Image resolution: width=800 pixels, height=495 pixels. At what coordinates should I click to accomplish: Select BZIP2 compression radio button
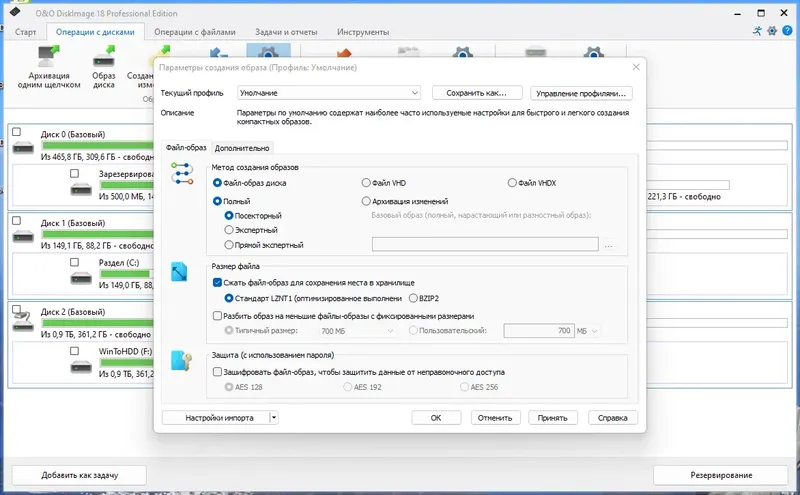413,298
